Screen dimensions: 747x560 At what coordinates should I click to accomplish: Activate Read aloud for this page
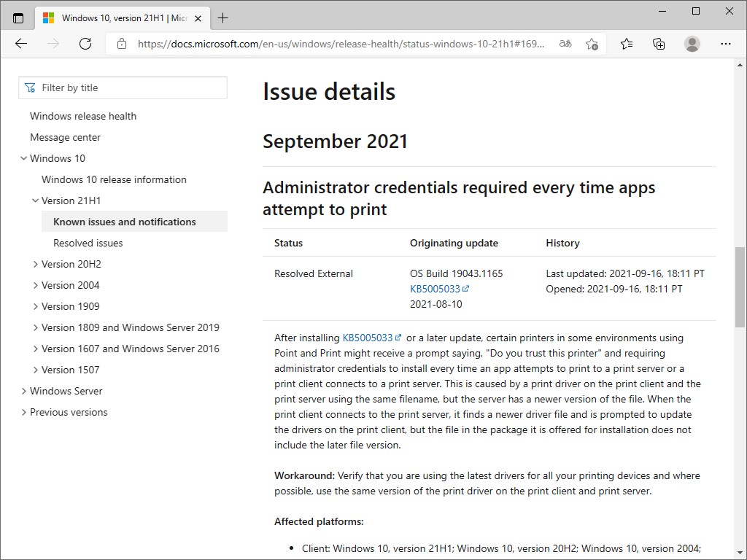pos(564,43)
